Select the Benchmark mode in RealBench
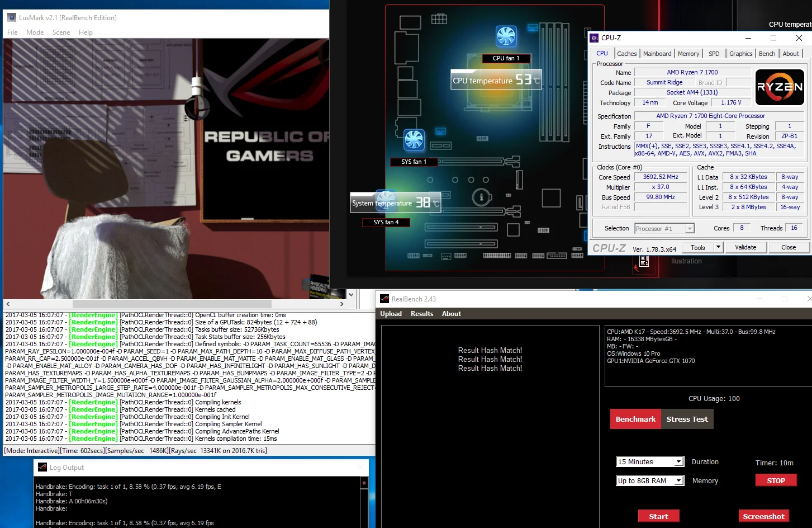Viewport: 812px width, 528px height. coord(635,419)
